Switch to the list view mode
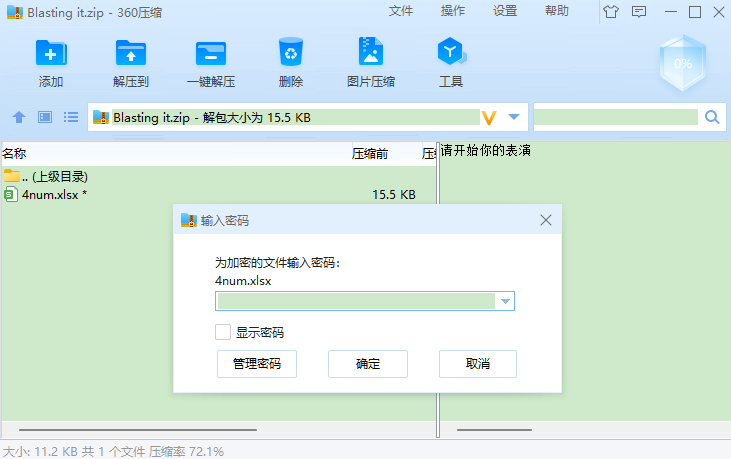 [x=71, y=117]
